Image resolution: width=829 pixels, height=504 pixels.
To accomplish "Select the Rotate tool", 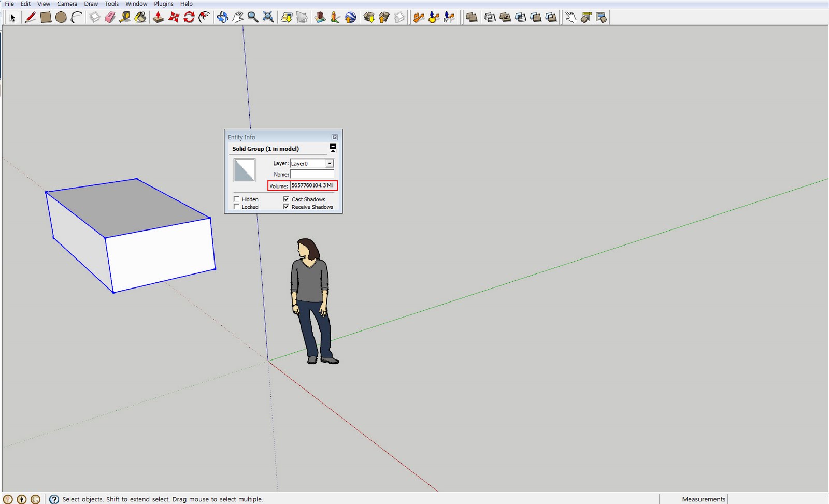I will [188, 17].
